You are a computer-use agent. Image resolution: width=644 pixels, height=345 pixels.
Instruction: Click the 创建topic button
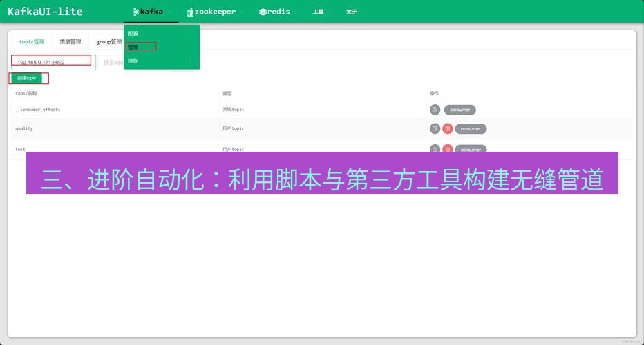point(27,78)
